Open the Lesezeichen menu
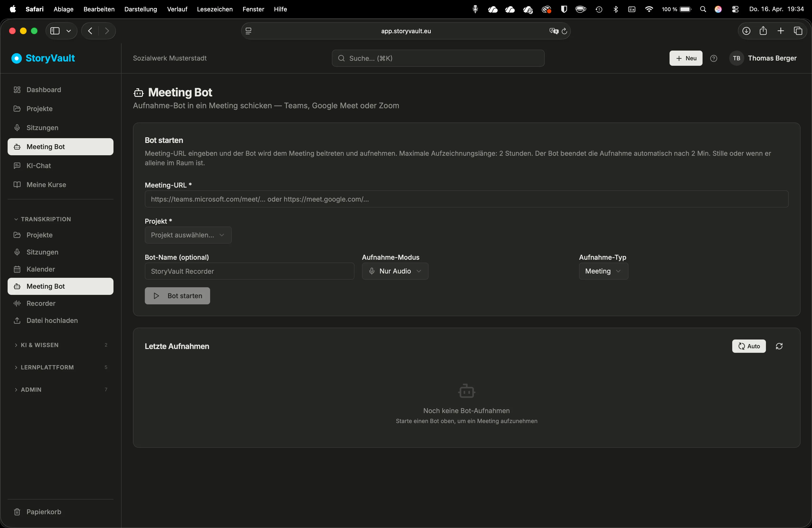Screen dimensions: 812x528 tap(215, 9)
